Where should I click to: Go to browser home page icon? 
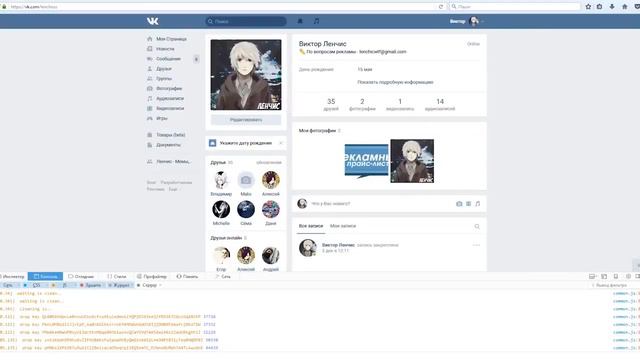click(x=624, y=7)
